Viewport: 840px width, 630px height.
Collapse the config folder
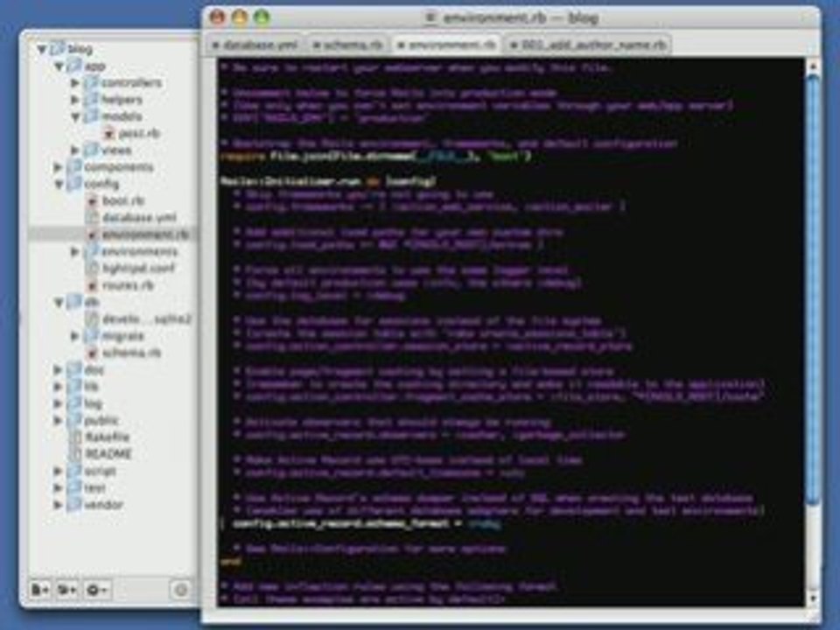[x=59, y=185]
